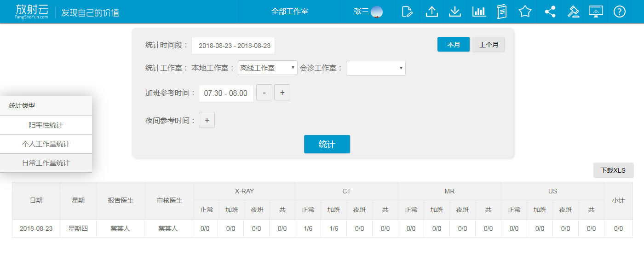This screenshot has height=274, width=644.
Task: Click the 下载XLS button
Action: pos(613,170)
